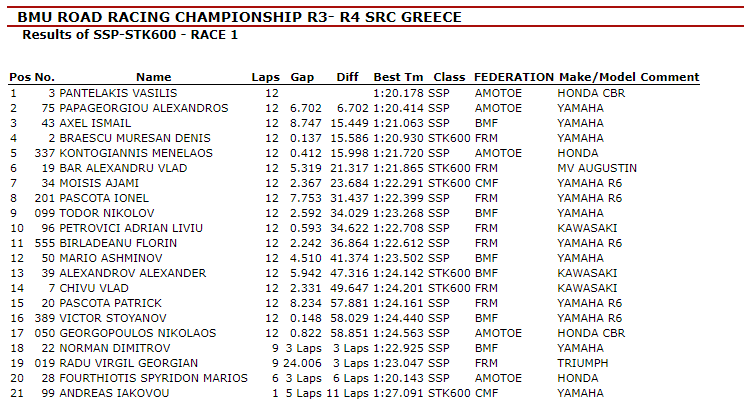Click the "Gap" column header
This screenshot has width=744, height=408.
coord(302,77)
